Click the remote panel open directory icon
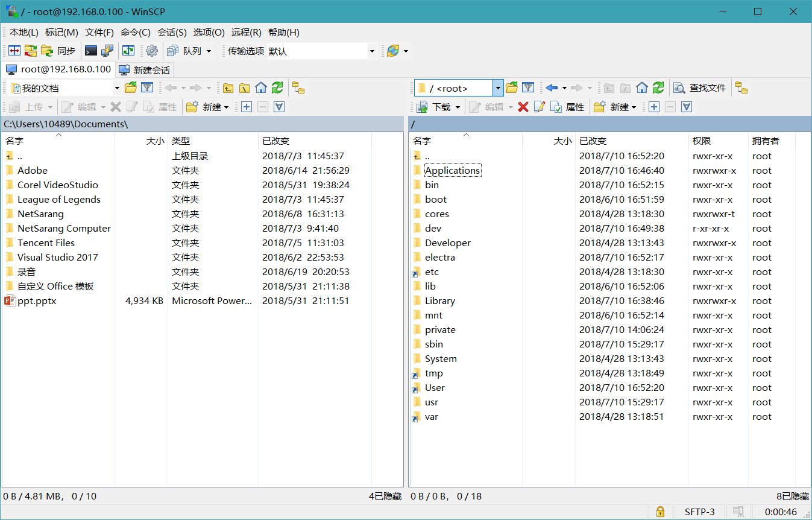The height and width of the screenshot is (520, 812). point(512,88)
